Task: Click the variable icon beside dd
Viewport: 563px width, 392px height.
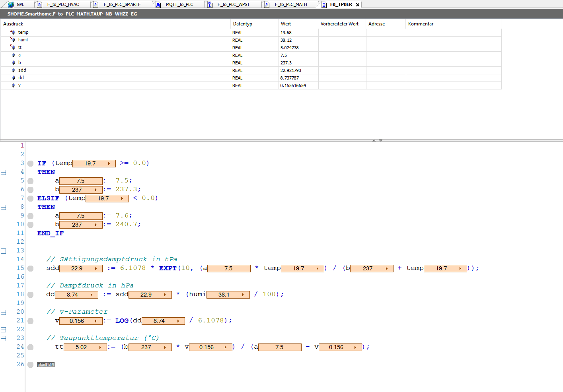Action: [x=14, y=78]
